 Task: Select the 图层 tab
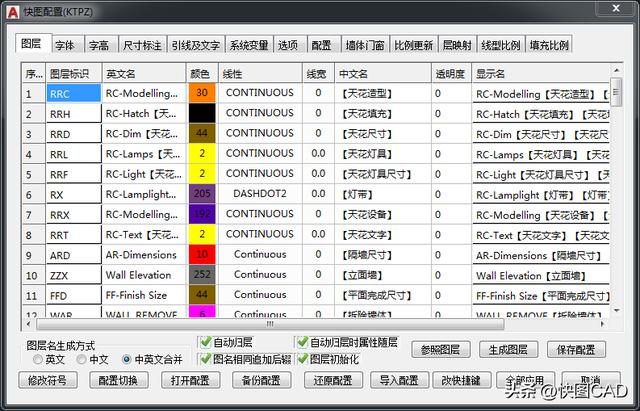click(33, 43)
